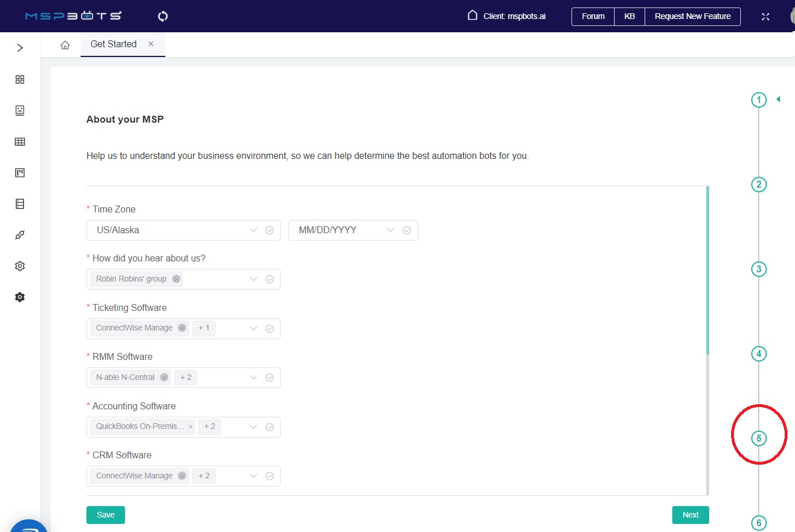Viewport: 795px width, 532px height.
Task: Go to step 3 in progress tracker
Action: point(759,269)
